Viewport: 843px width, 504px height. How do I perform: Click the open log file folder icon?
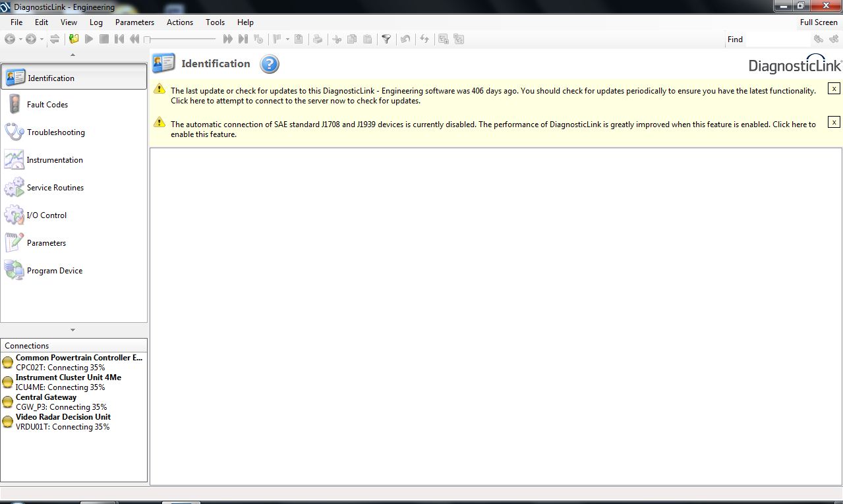74,39
